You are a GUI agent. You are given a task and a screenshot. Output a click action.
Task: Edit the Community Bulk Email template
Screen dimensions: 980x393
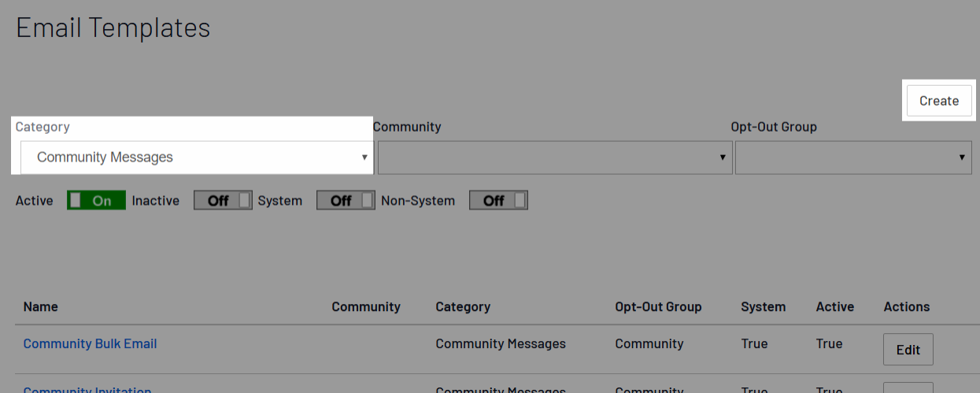(908, 350)
